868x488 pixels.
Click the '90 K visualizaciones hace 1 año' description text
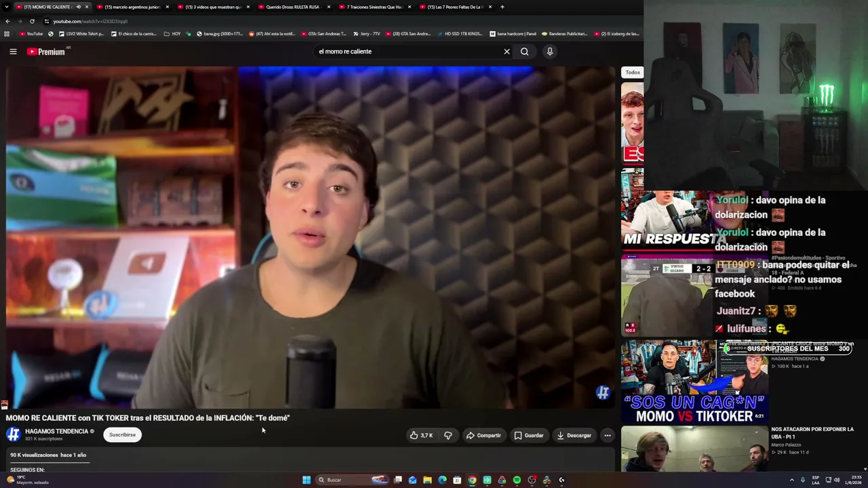pos(48,455)
